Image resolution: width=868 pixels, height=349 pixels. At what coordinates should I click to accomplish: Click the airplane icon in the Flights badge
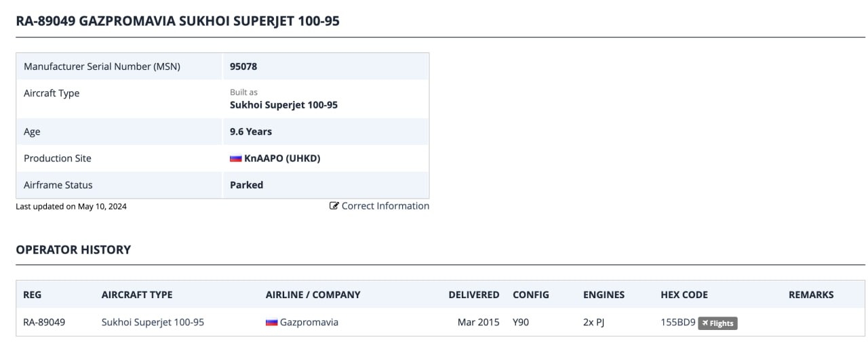705,323
